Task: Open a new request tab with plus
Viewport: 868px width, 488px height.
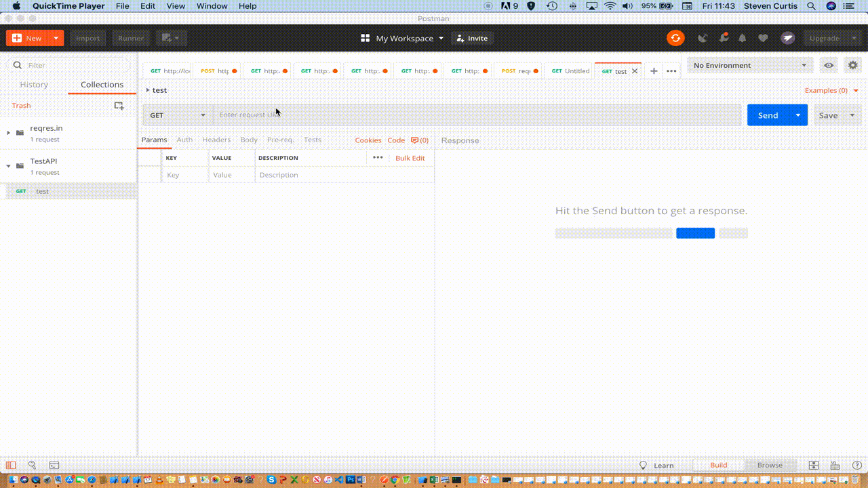Action: click(654, 70)
